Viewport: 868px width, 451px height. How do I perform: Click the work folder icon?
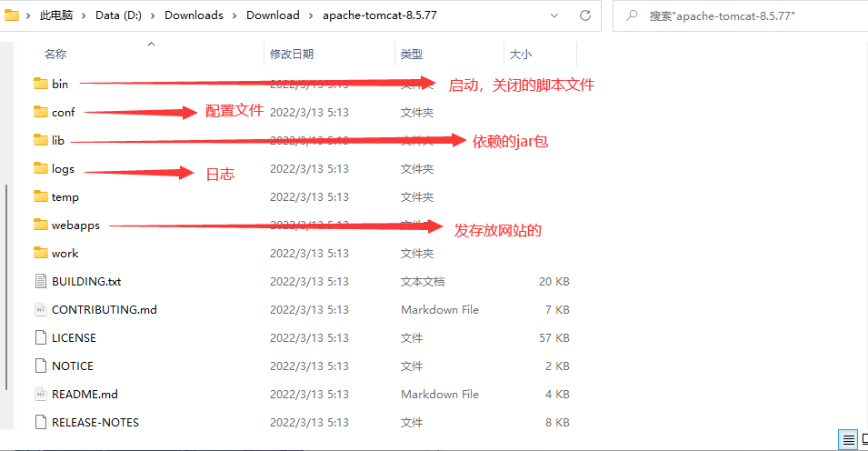click(40, 253)
